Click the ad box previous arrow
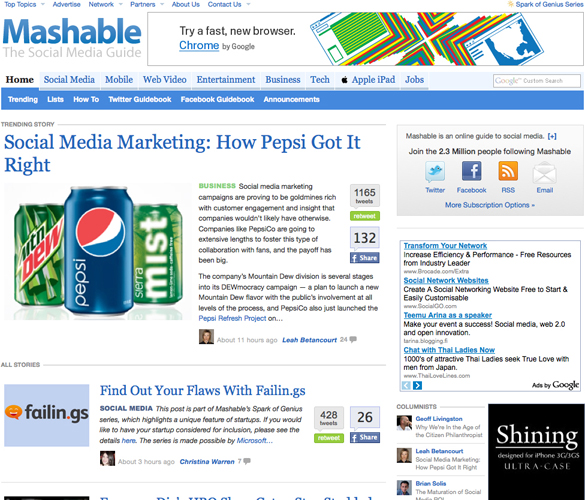The width and height of the screenshot is (585, 500). 406,385
